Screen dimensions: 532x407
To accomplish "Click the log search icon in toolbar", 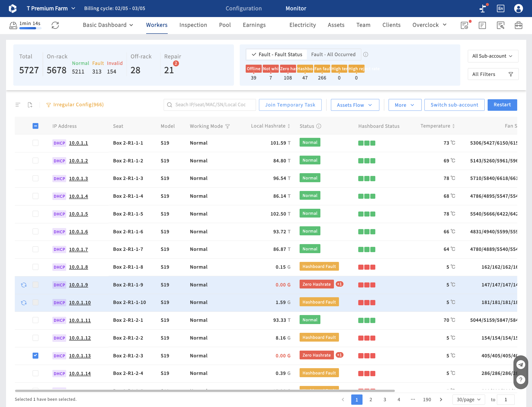I will (500, 25).
